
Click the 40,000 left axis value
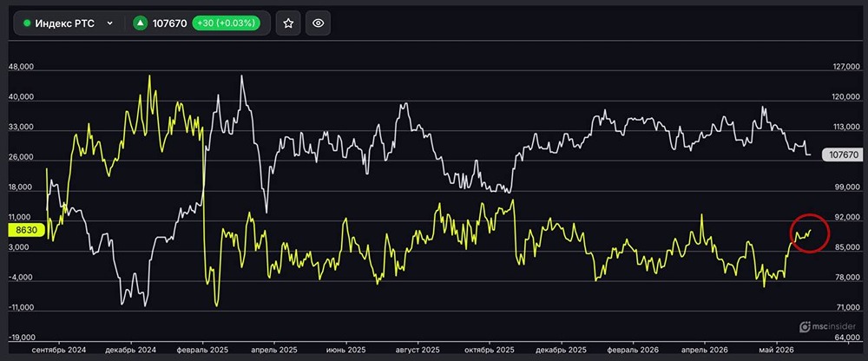click(21, 97)
